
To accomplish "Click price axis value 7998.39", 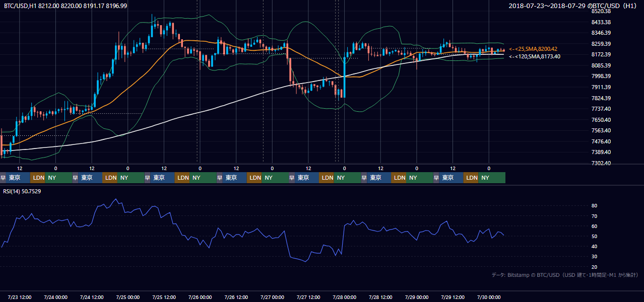I will [x=601, y=76].
